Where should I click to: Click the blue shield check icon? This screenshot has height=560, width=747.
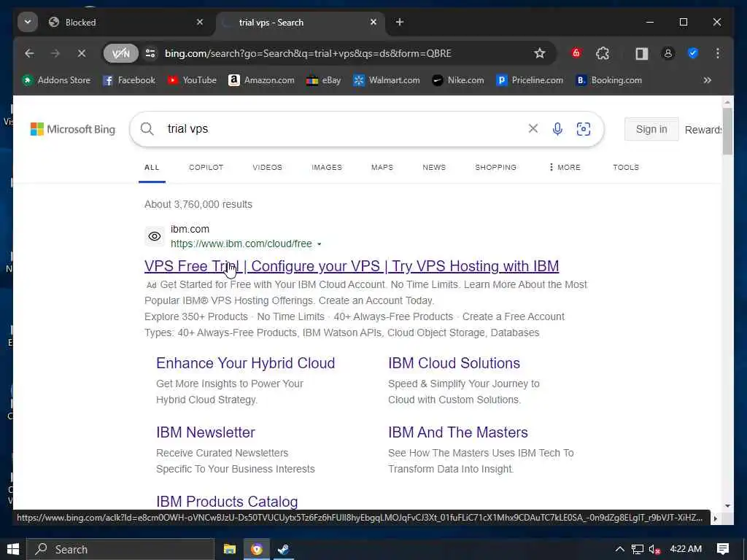pyautogui.click(x=693, y=53)
